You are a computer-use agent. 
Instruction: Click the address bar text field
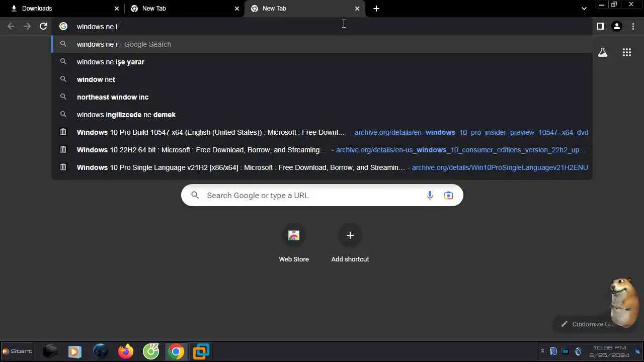[x=322, y=26]
